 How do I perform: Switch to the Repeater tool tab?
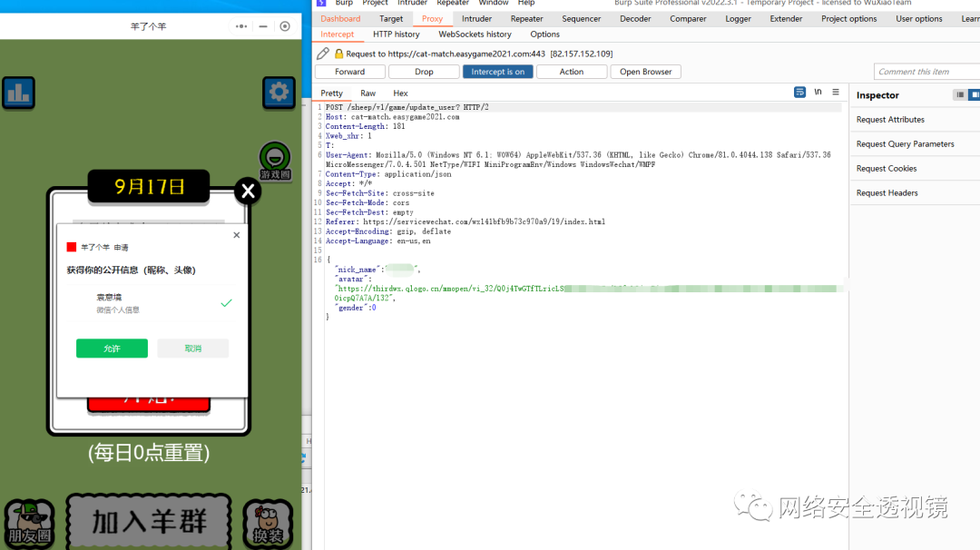click(x=527, y=19)
